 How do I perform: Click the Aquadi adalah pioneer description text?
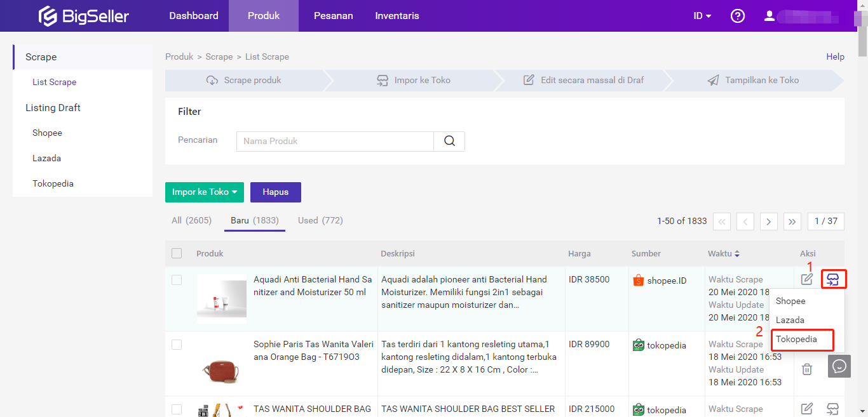[465, 292]
